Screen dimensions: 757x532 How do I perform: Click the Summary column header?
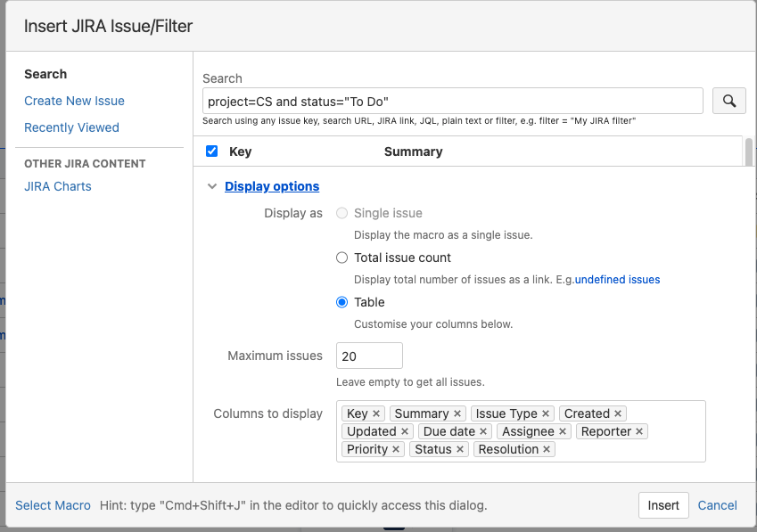tap(413, 151)
